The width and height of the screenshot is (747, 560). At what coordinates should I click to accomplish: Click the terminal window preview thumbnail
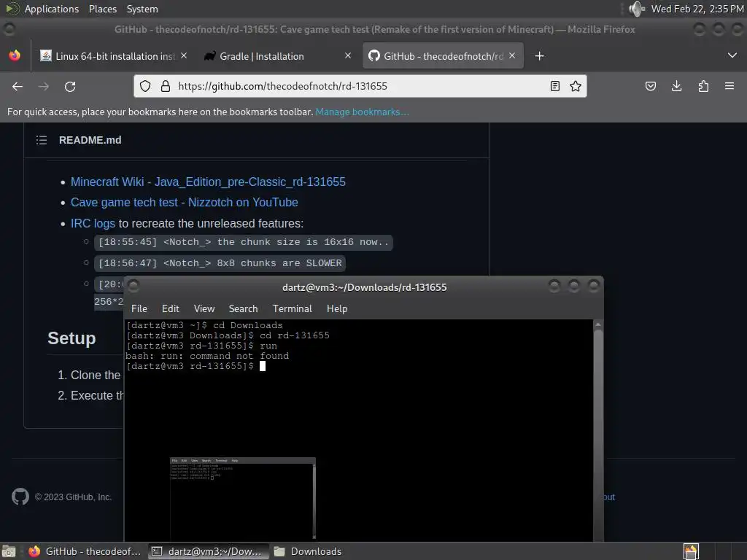(x=243, y=499)
